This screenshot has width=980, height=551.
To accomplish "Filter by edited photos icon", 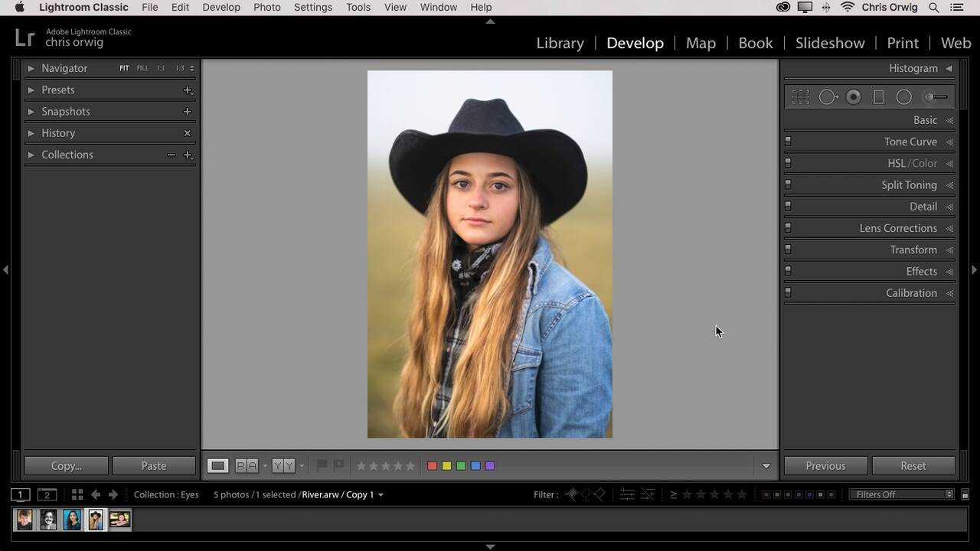I will click(x=627, y=494).
